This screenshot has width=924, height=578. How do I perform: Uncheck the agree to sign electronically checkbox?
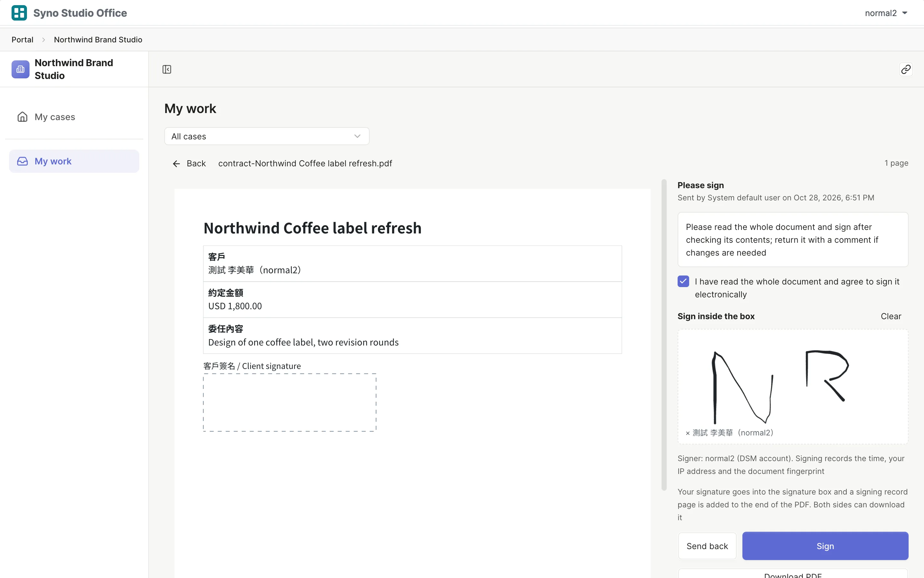[x=683, y=281]
